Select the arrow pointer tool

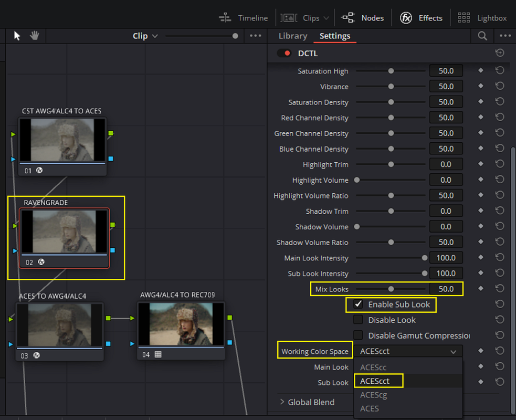[17, 36]
